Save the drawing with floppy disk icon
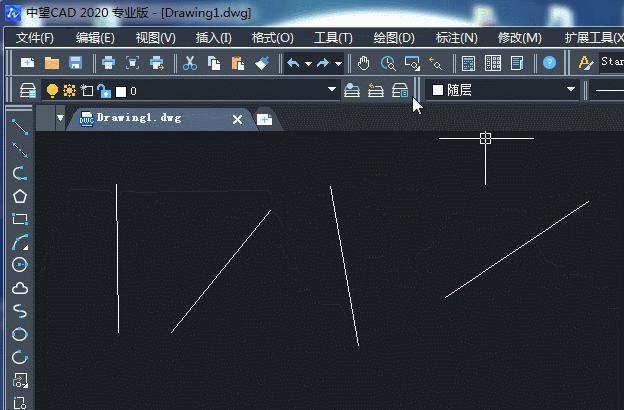Image resolution: width=624 pixels, height=410 pixels. pyautogui.click(x=76, y=63)
